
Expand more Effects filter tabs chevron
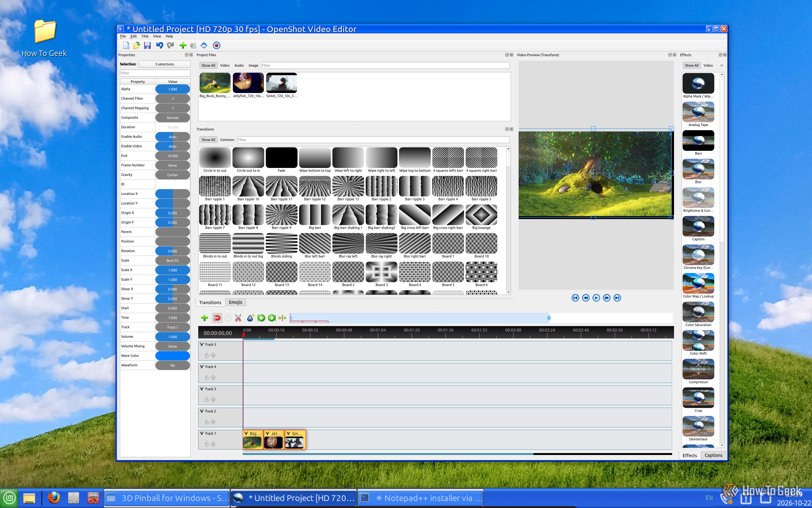pos(722,65)
